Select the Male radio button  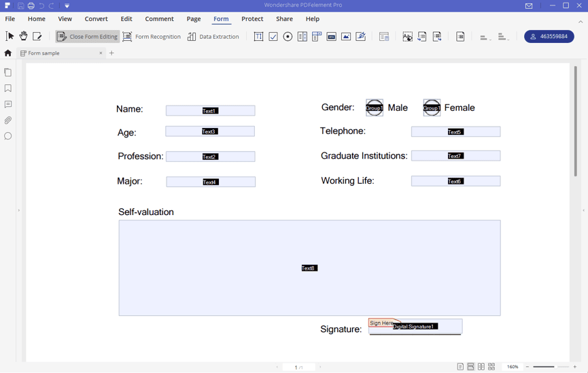pyautogui.click(x=375, y=108)
